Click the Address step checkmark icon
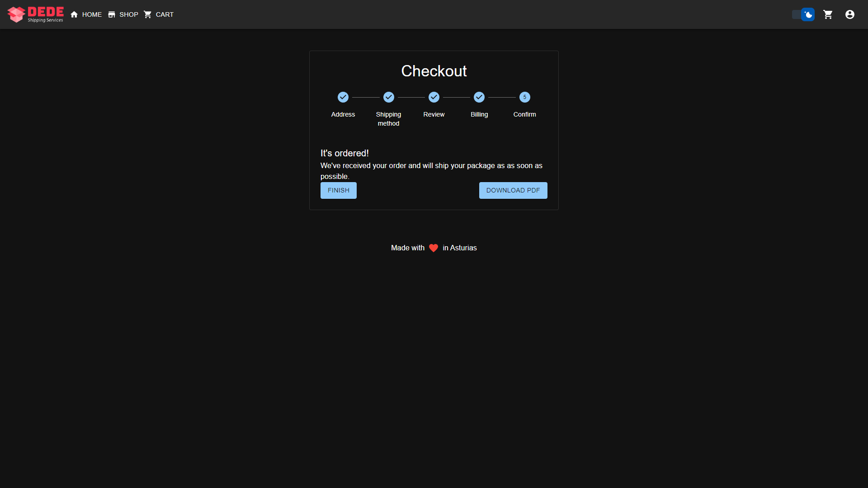Viewport: 868px width, 488px height. [343, 97]
